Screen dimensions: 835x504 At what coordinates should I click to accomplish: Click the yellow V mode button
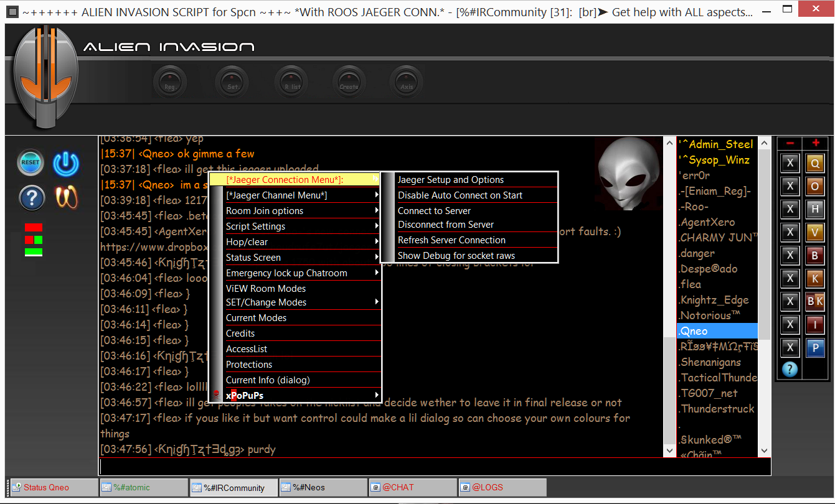815,232
